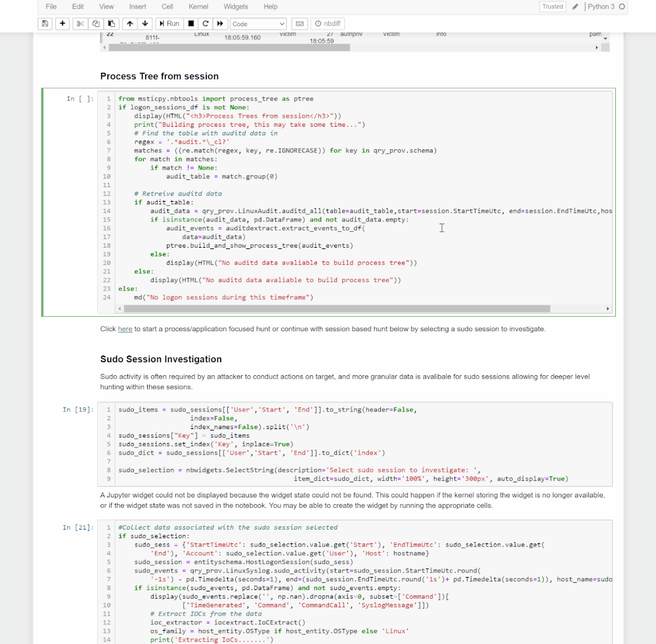Click the Python 3 kernel name

point(601,7)
